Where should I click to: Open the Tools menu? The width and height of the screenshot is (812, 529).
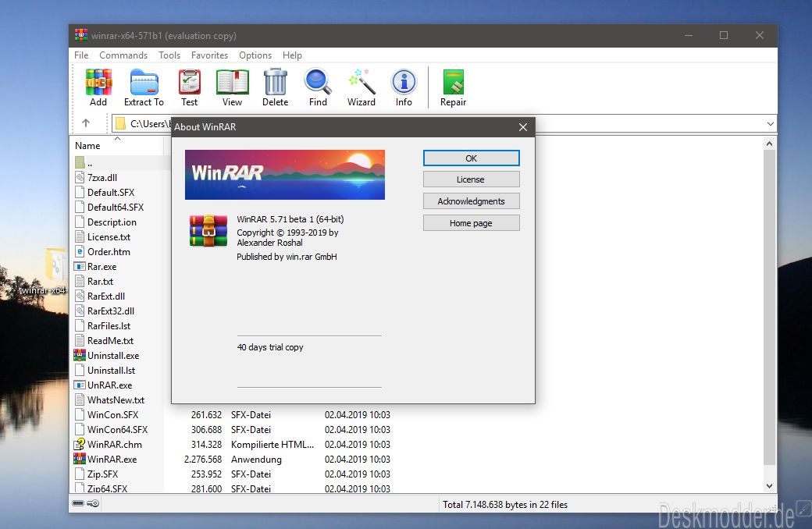click(x=169, y=55)
